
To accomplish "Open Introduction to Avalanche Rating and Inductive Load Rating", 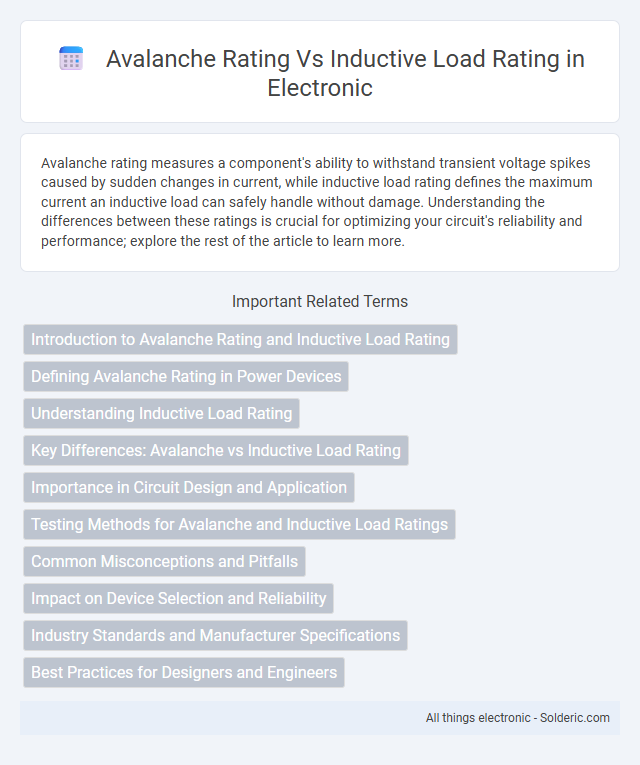I will tap(240, 339).
